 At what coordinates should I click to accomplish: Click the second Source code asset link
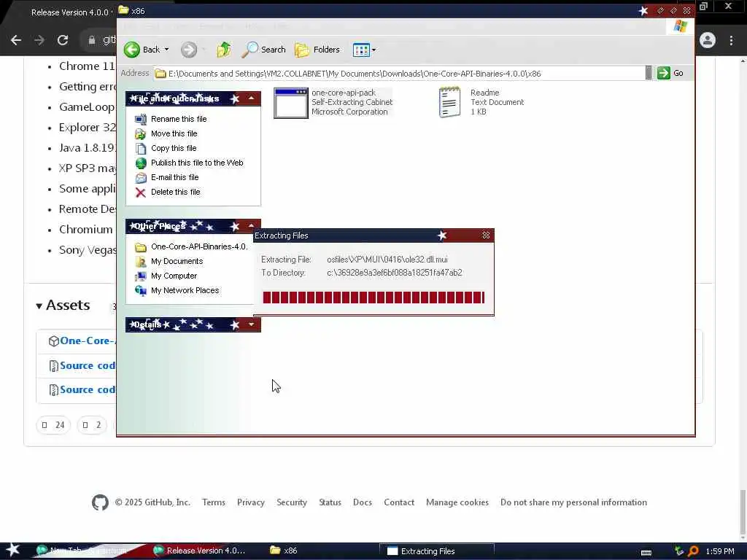click(x=88, y=389)
